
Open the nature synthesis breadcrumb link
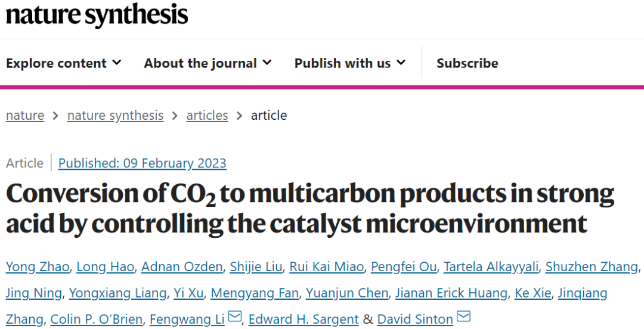click(116, 116)
